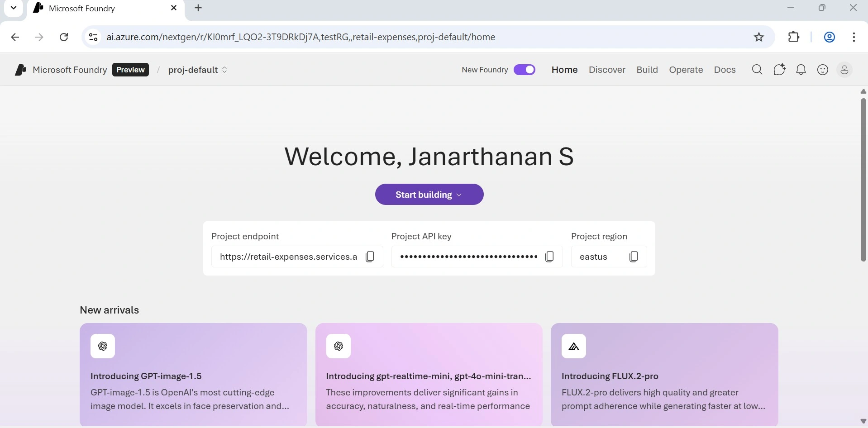Click the FLUX.2-pro card logo icon
This screenshot has height=428, width=868.
(574, 346)
